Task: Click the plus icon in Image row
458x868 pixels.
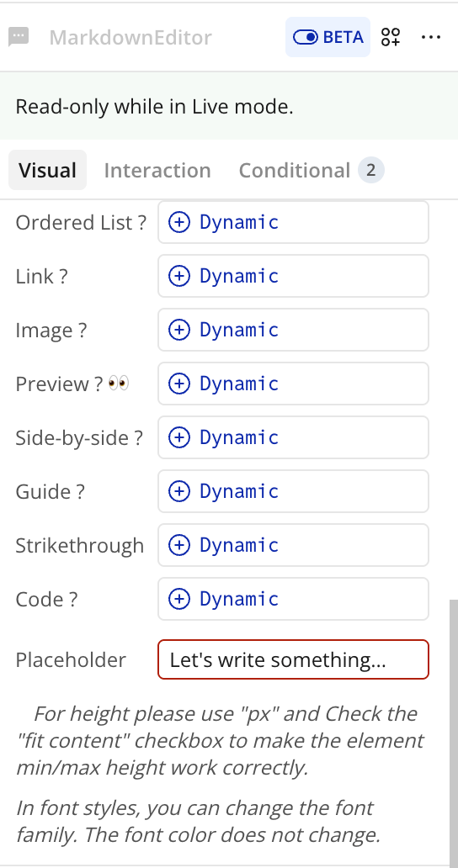Action: pyautogui.click(x=178, y=330)
